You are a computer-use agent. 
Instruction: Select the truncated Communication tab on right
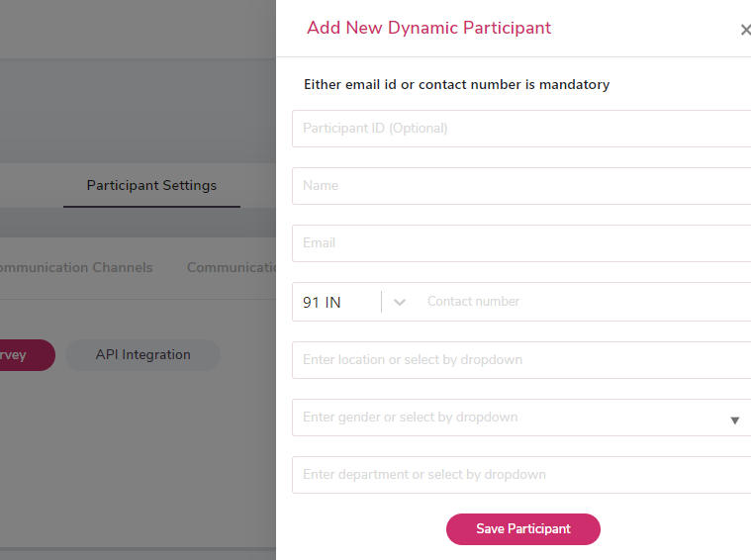coord(232,268)
